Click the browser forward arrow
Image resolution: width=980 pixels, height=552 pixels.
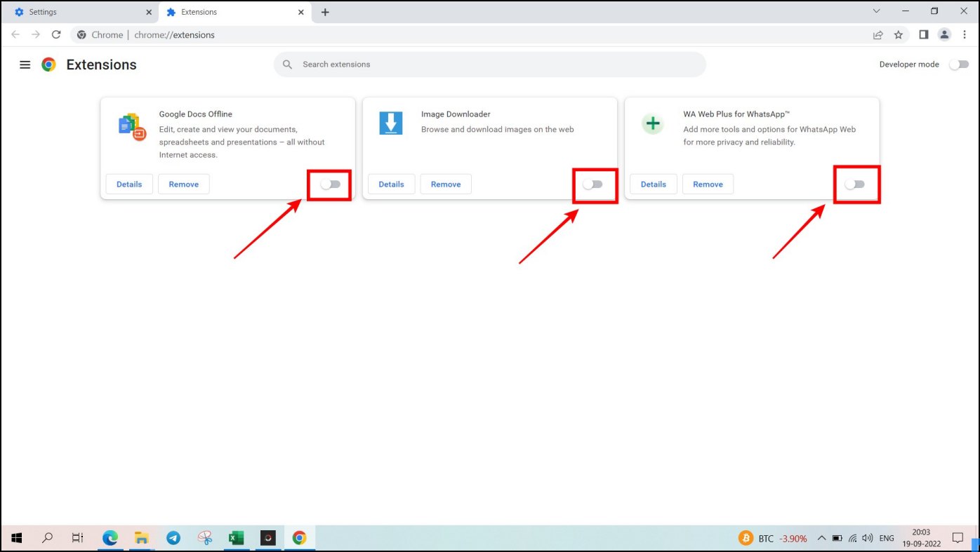(36, 34)
